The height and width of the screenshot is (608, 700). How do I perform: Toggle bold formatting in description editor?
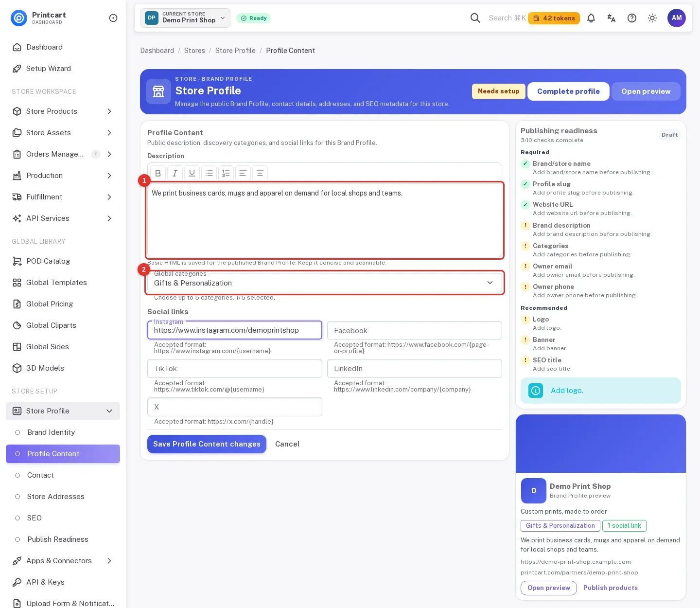(x=158, y=173)
